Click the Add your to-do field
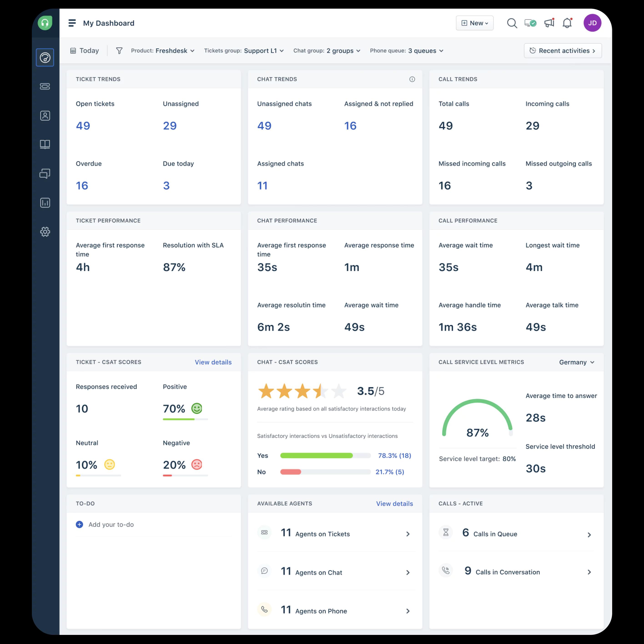 click(x=111, y=524)
